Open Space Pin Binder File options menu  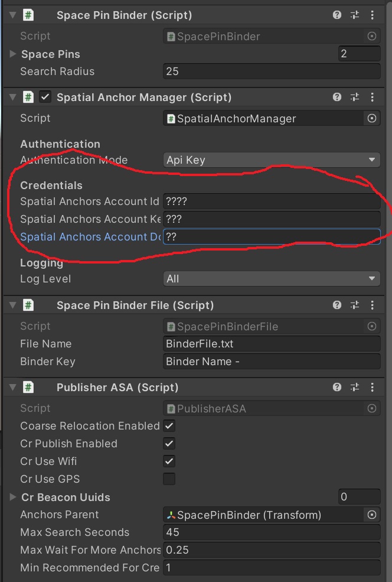tap(372, 305)
